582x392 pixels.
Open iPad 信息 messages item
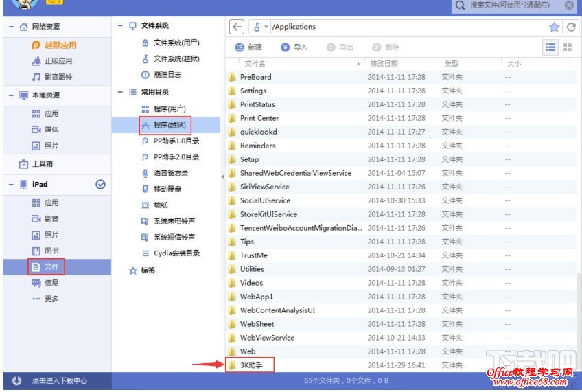point(45,283)
